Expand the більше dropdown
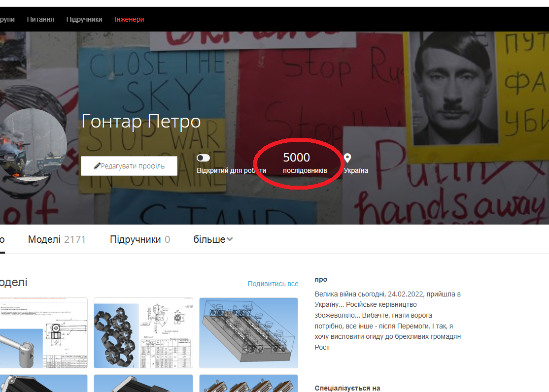 tap(213, 239)
